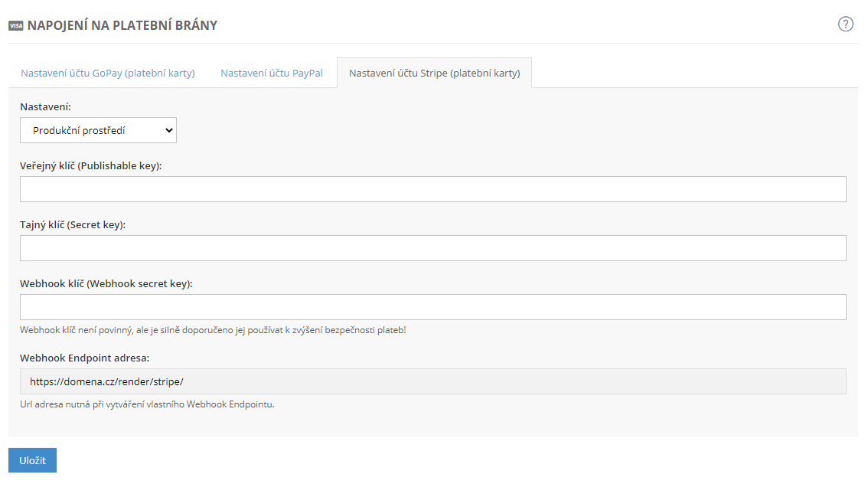Click the hint text about Webhook klíč security

[213, 330]
